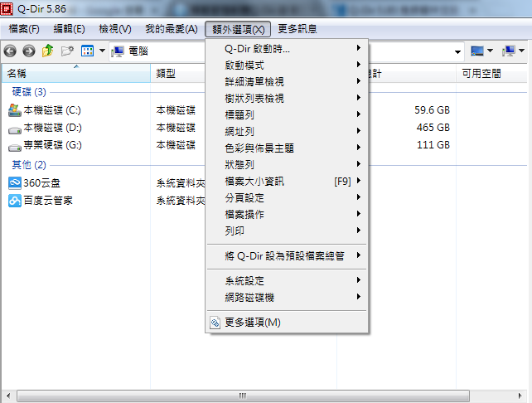Expand 將 Q-Dir 設為預設檔案總管 submenu
The image size is (532, 403).
287,255
